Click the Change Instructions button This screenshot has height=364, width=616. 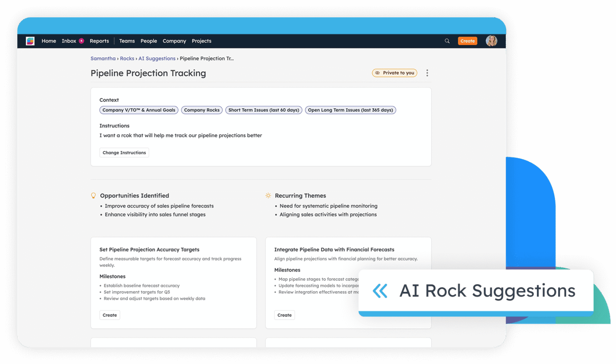(124, 152)
